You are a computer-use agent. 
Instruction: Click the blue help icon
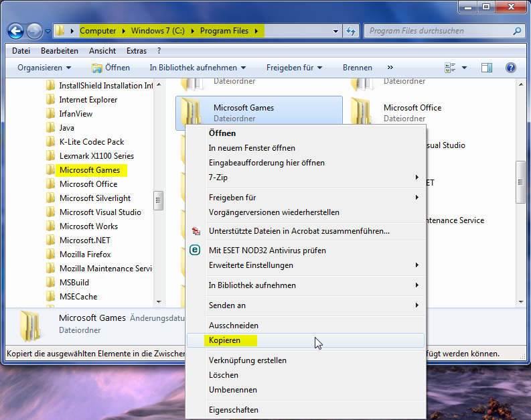click(511, 68)
